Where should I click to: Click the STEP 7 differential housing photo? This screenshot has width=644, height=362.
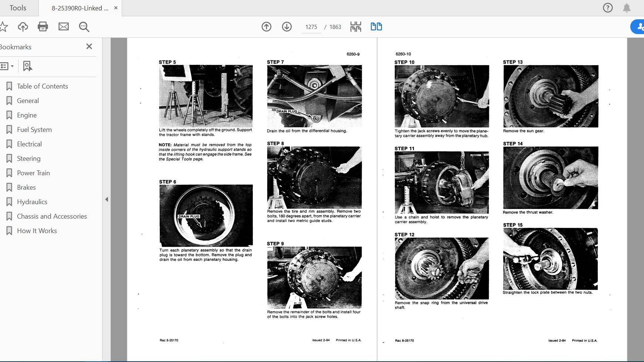click(315, 96)
